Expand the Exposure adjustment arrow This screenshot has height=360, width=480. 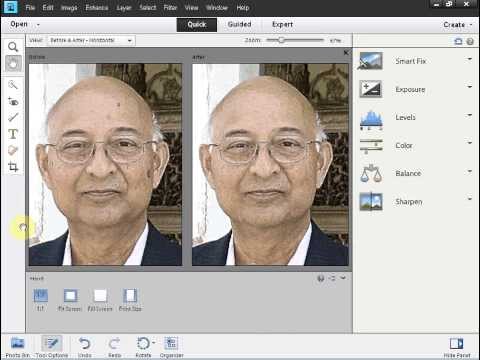(x=470, y=87)
